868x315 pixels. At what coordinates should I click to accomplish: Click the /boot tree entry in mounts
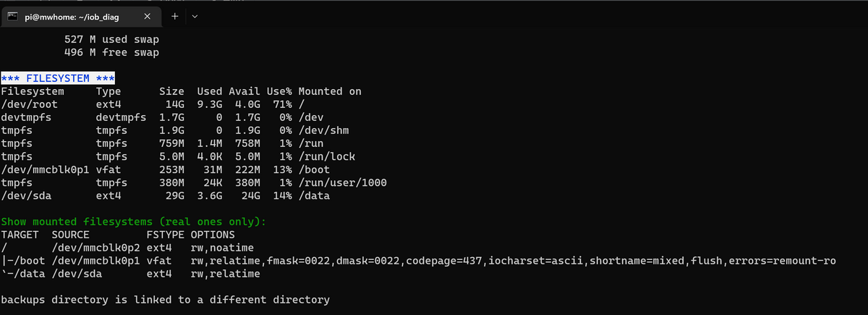pyautogui.click(x=22, y=261)
